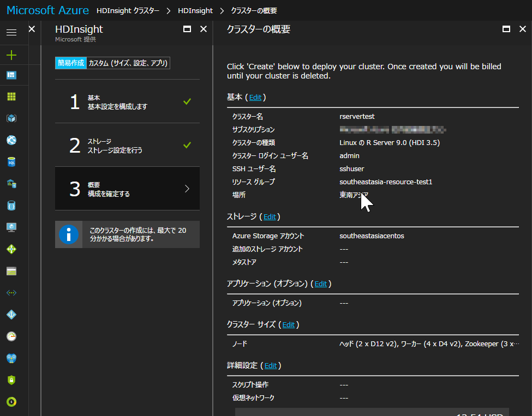Click cluster name value rservertest
This screenshot has height=416, width=532.
[357, 117]
